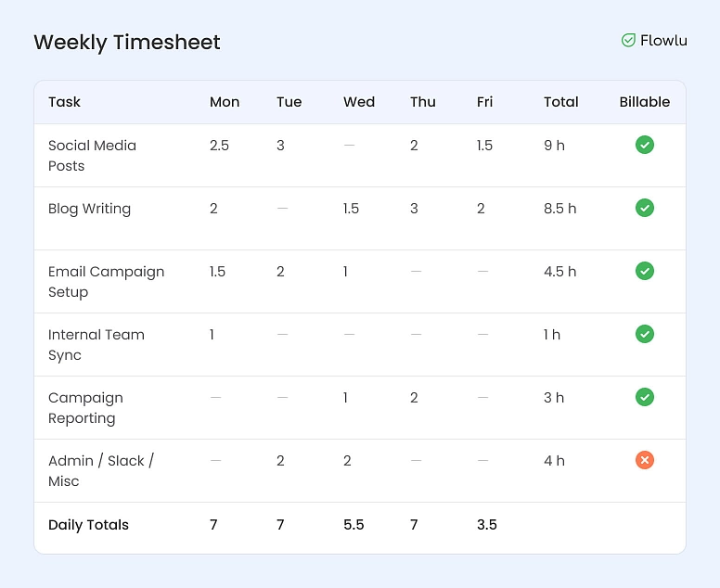Click green billable icon for Campaign Reporting
Screen dimensions: 720x588
[645, 397]
